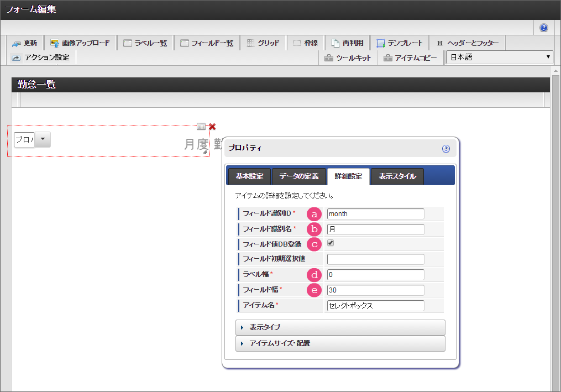Switch to the 基本設定 tab
Screen dimensions: 561x392
[249, 176]
